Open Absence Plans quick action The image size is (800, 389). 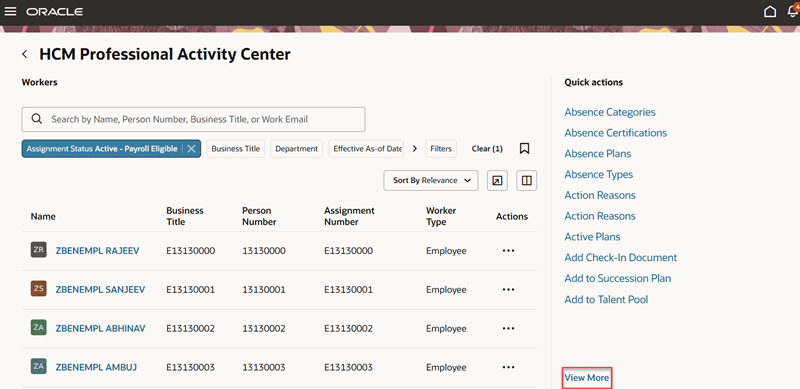tap(597, 154)
